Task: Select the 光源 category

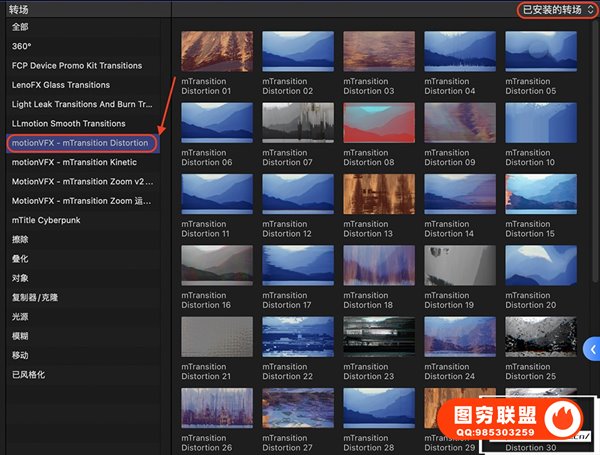Action: click(21, 317)
